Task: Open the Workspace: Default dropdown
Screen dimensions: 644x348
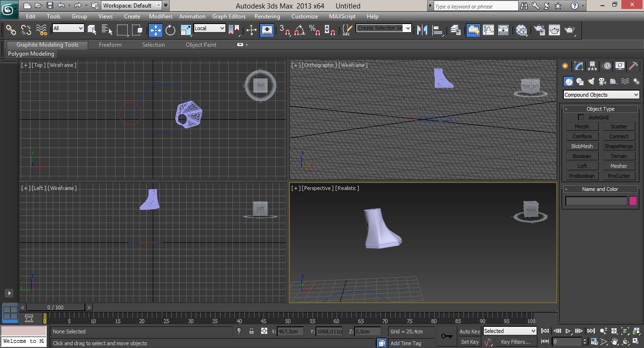Action: [x=132, y=6]
